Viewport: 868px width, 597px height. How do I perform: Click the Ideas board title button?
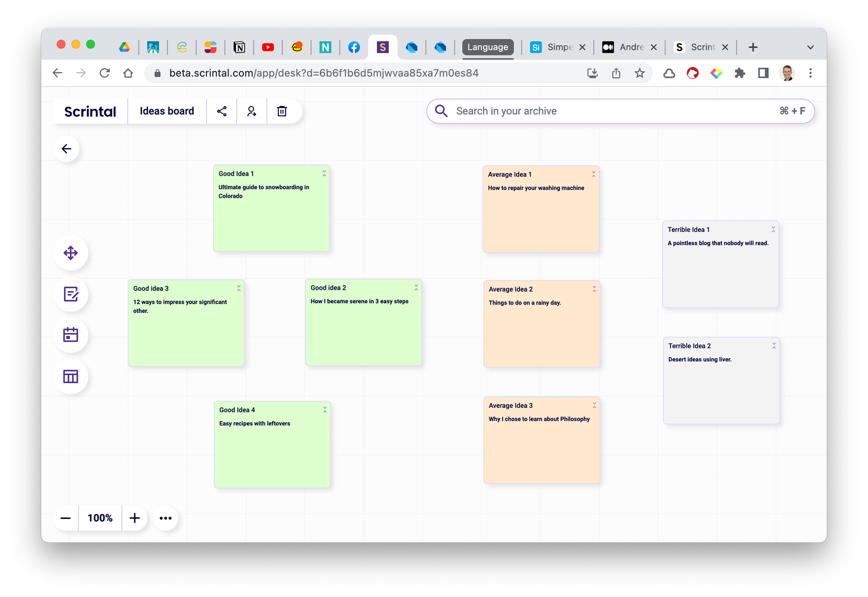[x=167, y=112]
